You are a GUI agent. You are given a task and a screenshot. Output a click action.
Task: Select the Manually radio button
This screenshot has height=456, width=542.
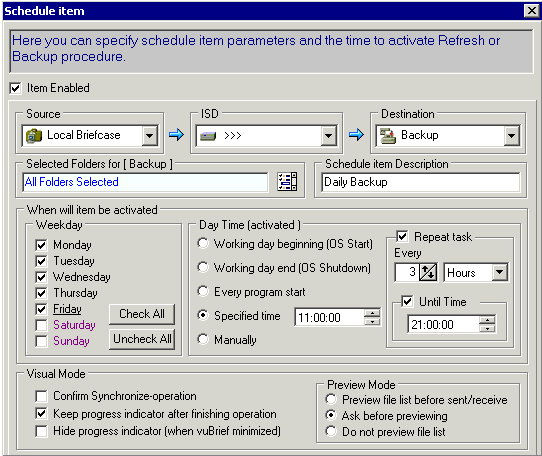(203, 339)
